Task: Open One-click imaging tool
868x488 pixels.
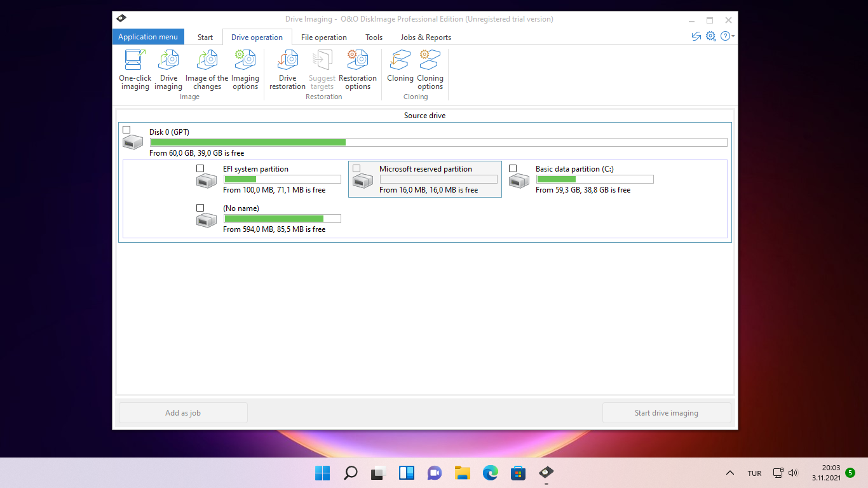Action: tap(135, 70)
